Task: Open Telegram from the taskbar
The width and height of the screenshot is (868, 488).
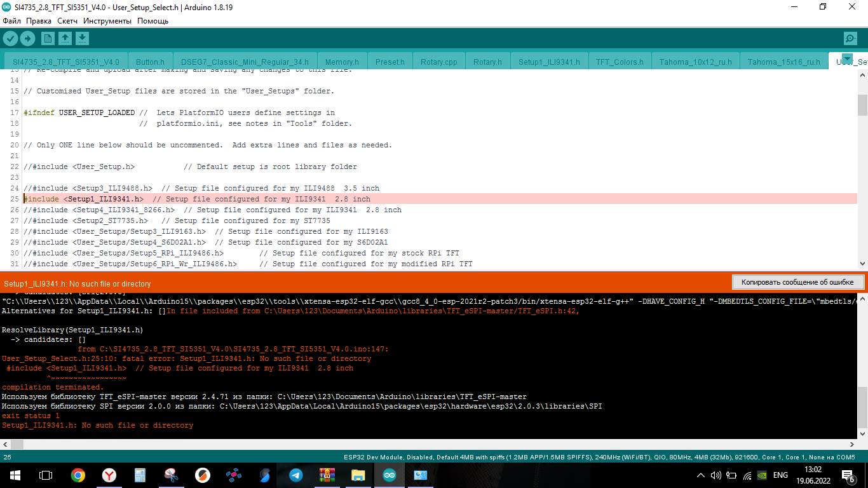Action: [x=296, y=475]
